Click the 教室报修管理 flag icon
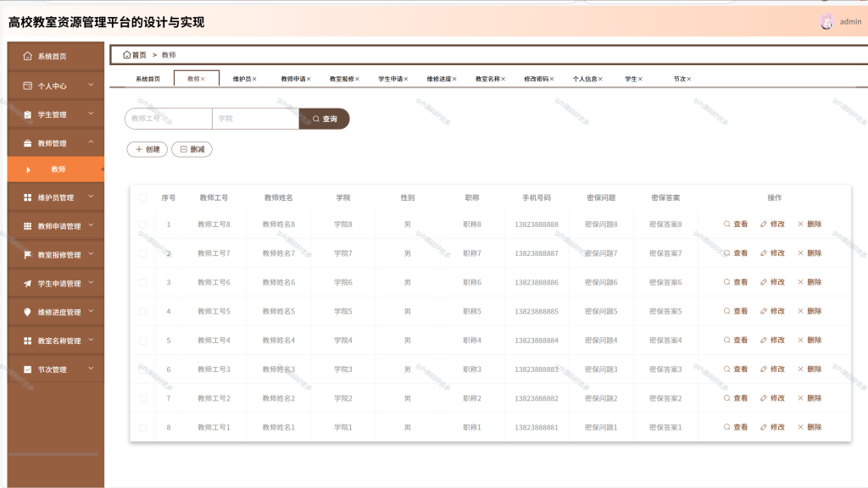The height and width of the screenshot is (488, 868). pos(27,255)
